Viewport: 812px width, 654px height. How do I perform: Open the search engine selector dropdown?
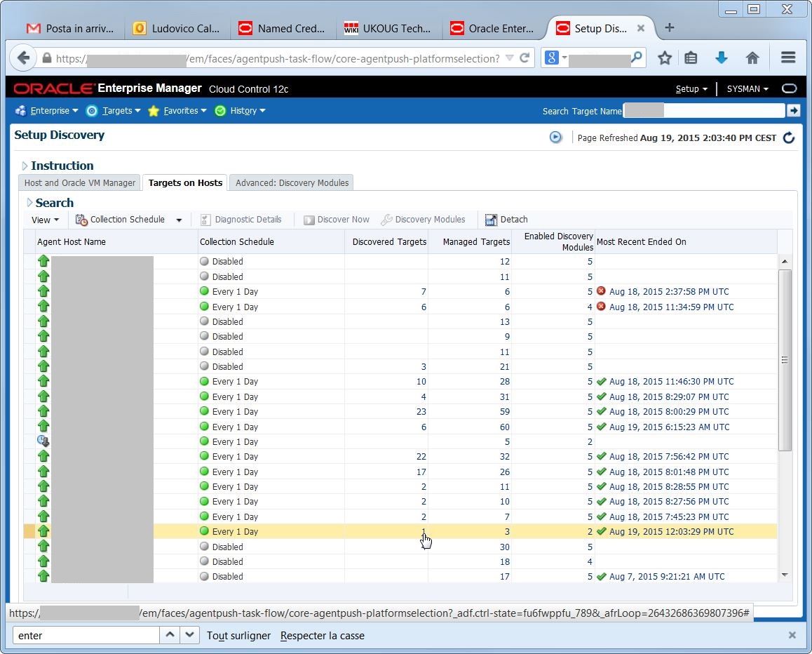564,57
